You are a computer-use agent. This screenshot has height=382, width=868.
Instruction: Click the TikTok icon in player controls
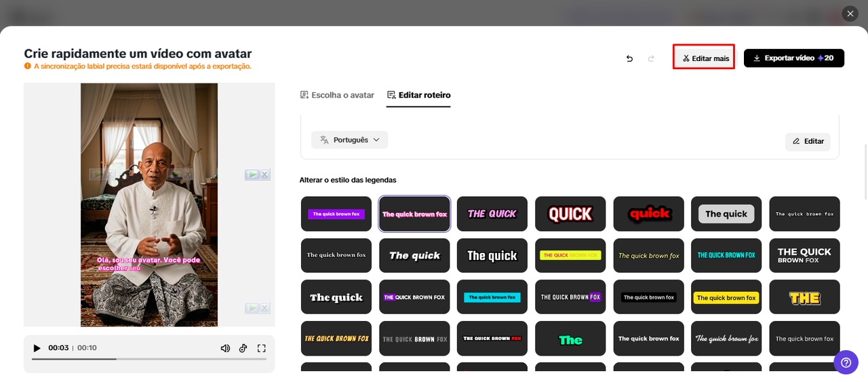click(243, 348)
